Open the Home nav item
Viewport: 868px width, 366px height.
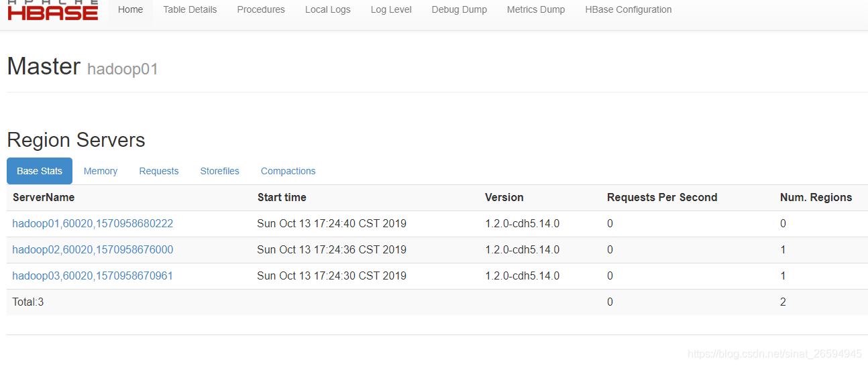(130, 10)
